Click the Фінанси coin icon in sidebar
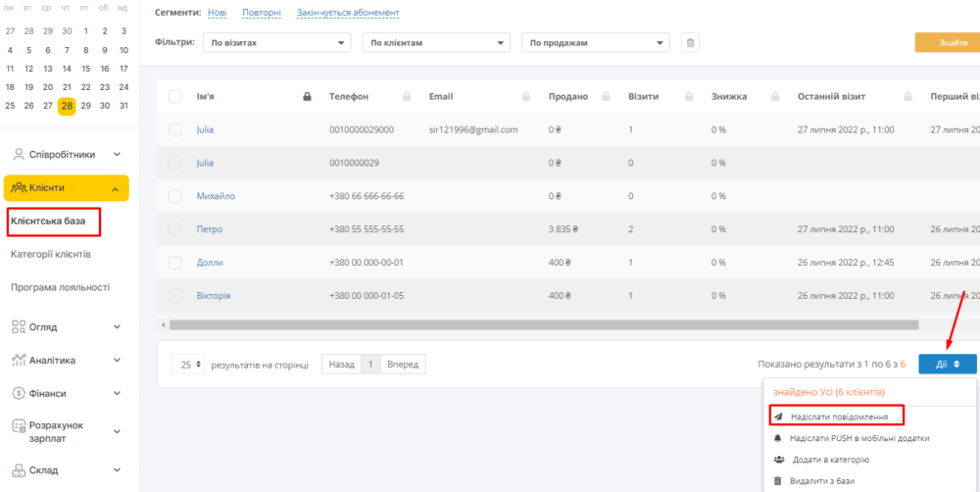 pyautogui.click(x=19, y=393)
